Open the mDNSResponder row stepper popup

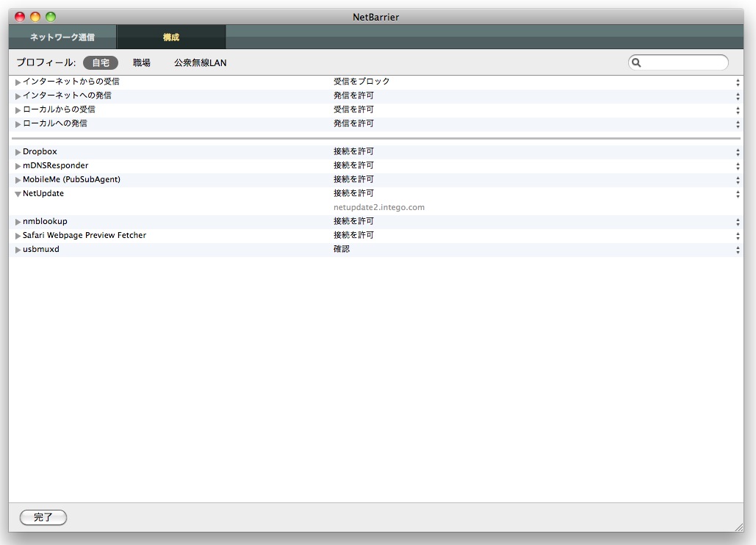[x=738, y=166]
